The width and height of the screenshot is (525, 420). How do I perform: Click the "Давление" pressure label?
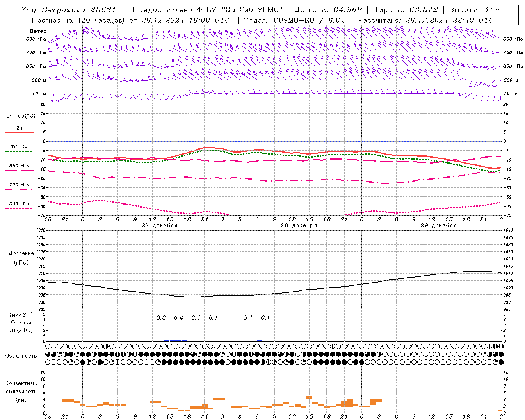(x=21, y=253)
